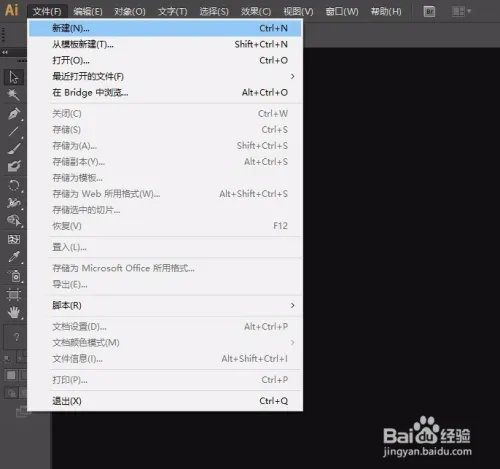500x469 pixels.
Task: Select the Magic Wand tool
Action: click(14, 95)
